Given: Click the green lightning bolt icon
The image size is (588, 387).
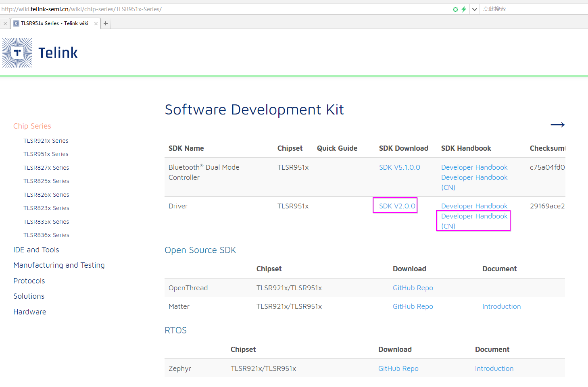Looking at the screenshot, I should point(464,9).
